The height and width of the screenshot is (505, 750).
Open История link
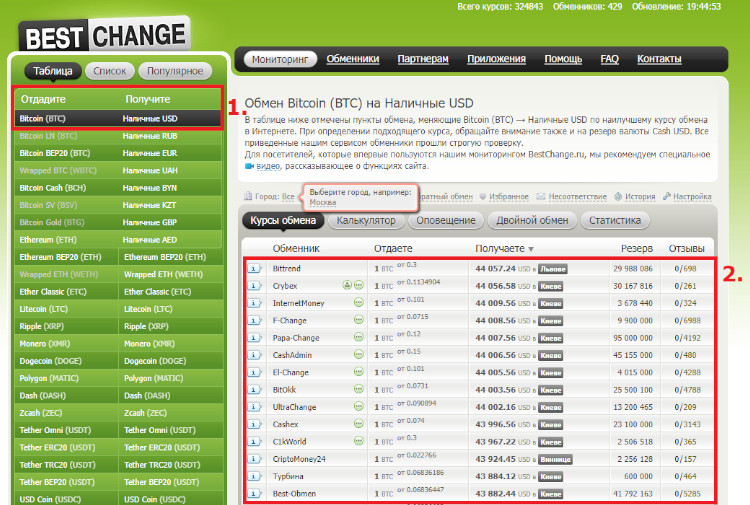(x=640, y=197)
